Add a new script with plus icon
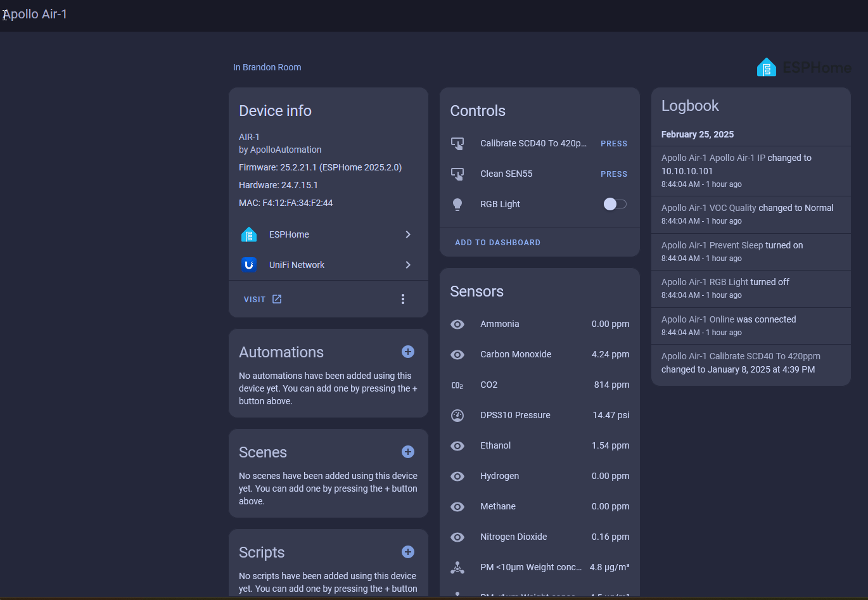The height and width of the screenshot is (600, 868). [408, 552]
